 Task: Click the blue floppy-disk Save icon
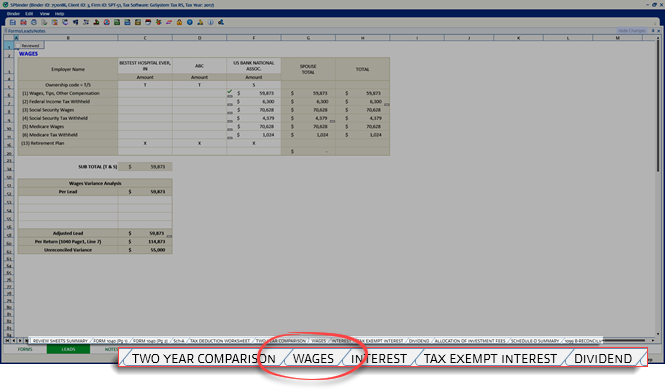tap(13, 22)
